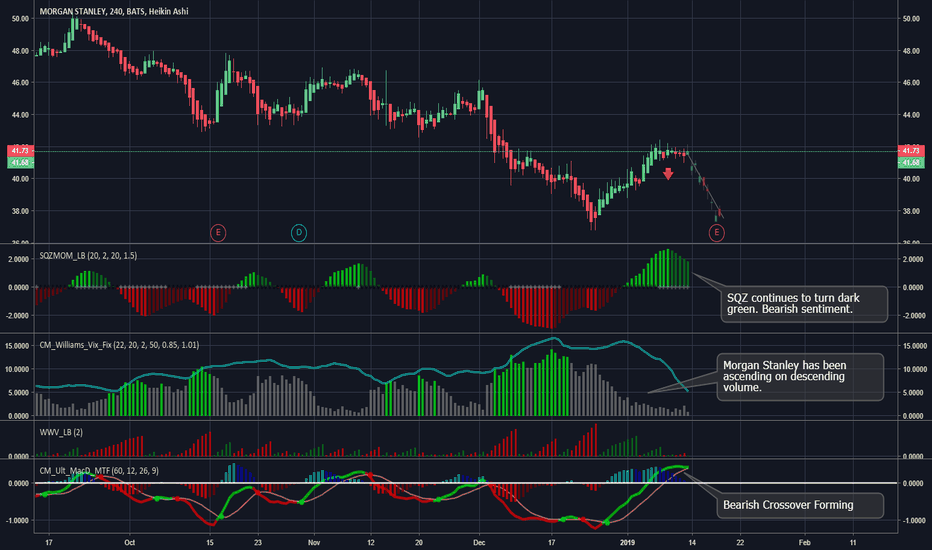Click the red 41.73 price tag on right axis
932x550 pixels.
pos(911,150)
